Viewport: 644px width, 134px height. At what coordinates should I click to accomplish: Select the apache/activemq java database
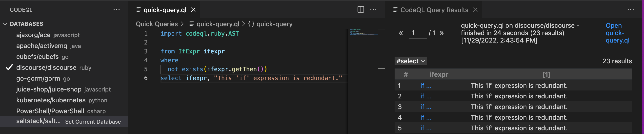[48, 46]
